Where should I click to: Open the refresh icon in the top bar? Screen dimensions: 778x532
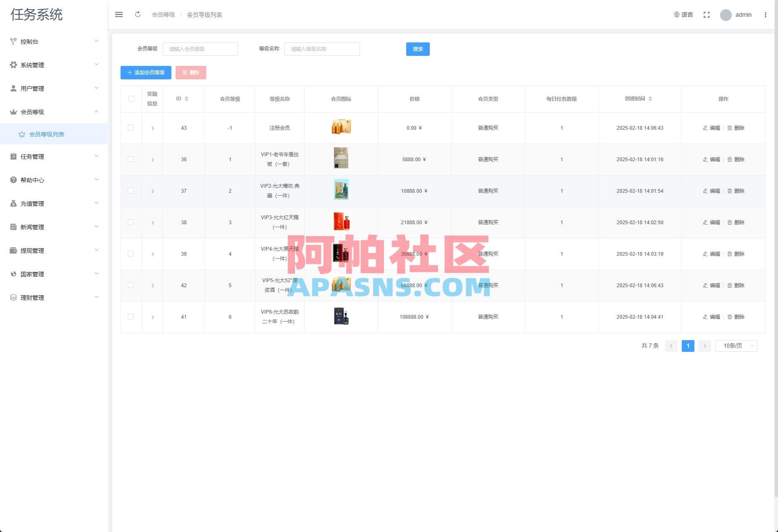click(138, 14)
